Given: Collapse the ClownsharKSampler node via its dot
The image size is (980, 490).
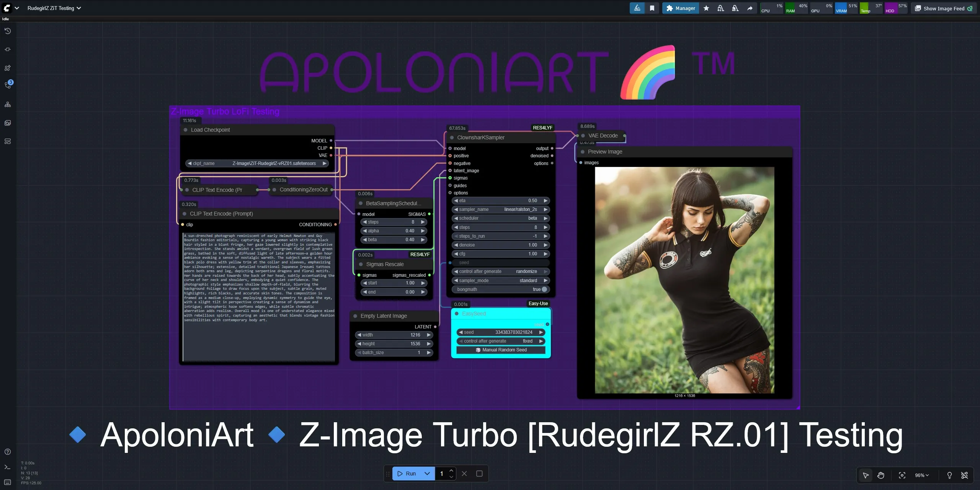Looking at the screenshot, I should click(452, 137).
